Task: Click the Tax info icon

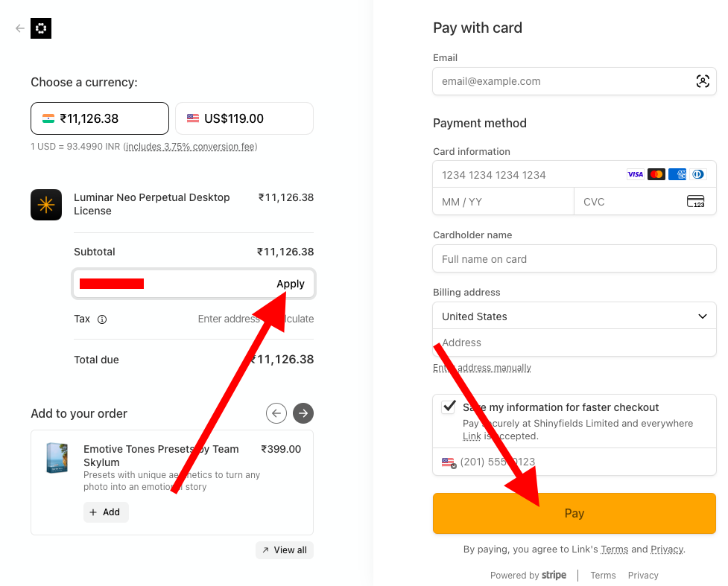Action: tap(102, 319)
